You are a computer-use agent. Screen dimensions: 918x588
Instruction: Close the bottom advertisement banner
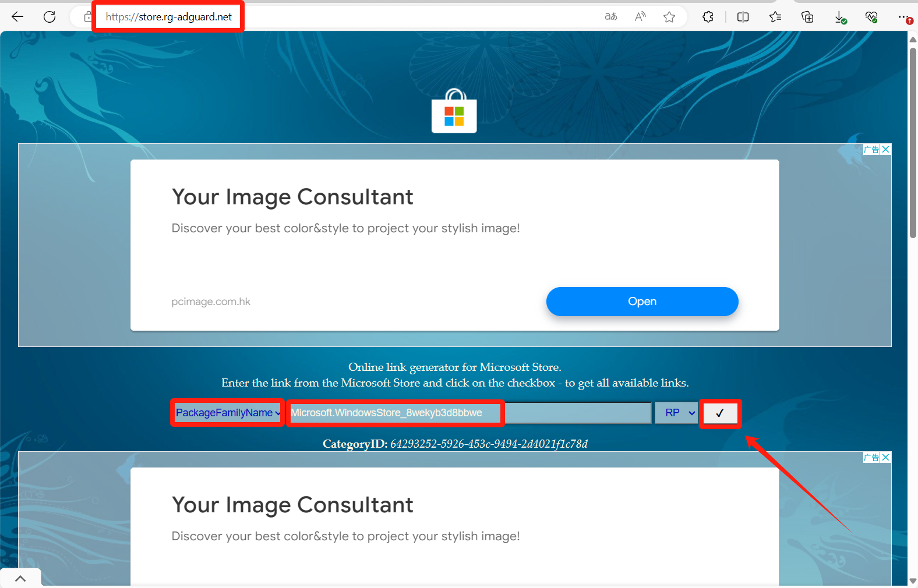885,458
